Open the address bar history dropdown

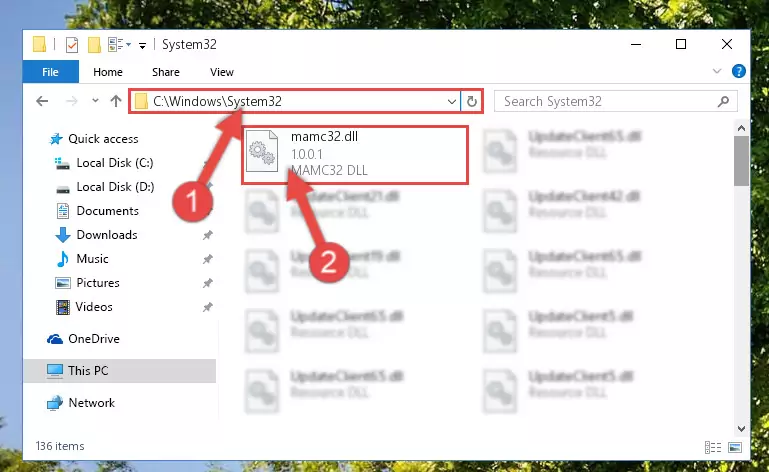pos(452,102)
